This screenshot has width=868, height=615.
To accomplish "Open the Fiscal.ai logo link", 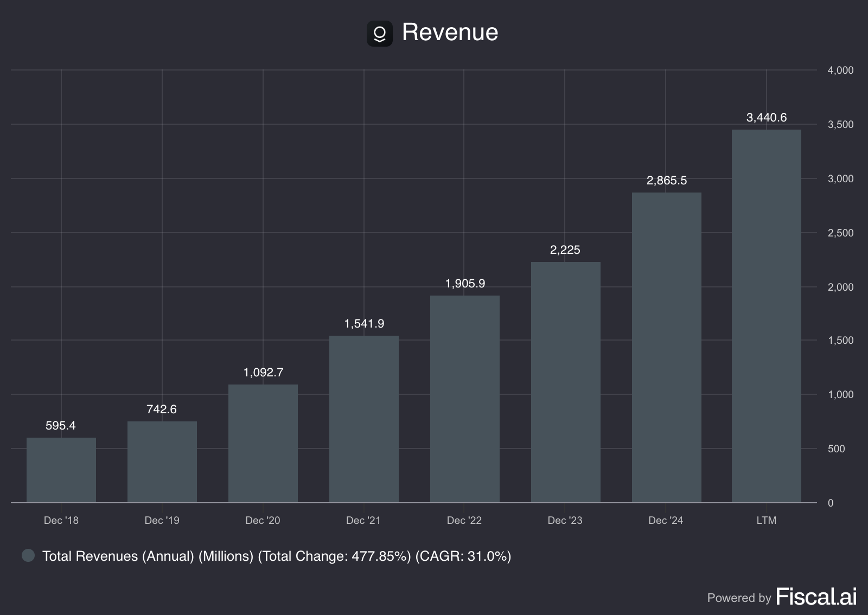I will (816, 597).
